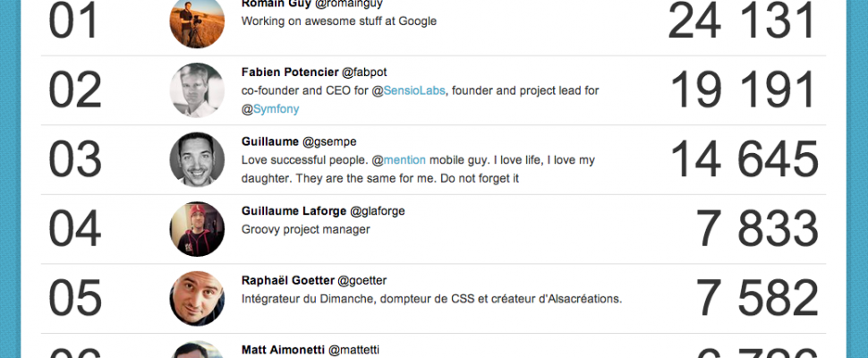Select the rank number 03

point(75,159)
